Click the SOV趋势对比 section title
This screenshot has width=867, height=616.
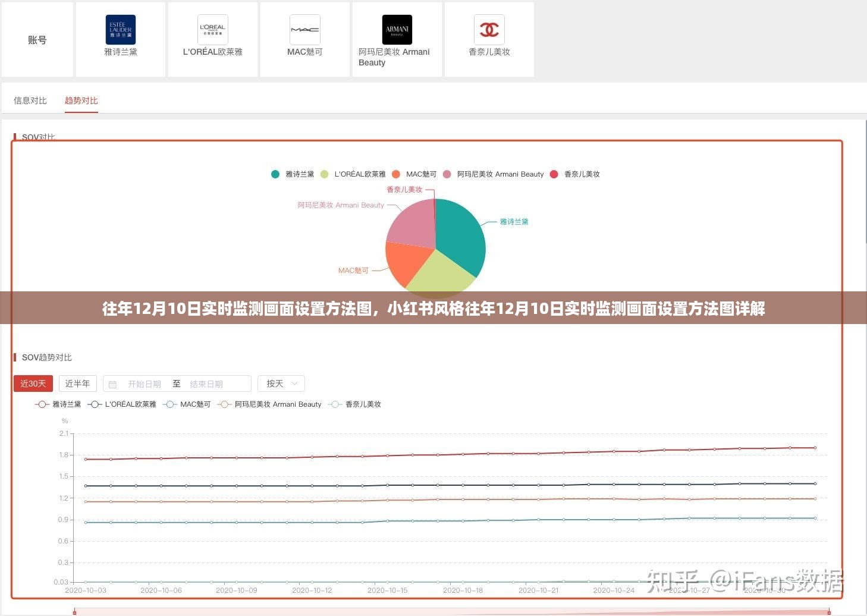pos(47,357)
